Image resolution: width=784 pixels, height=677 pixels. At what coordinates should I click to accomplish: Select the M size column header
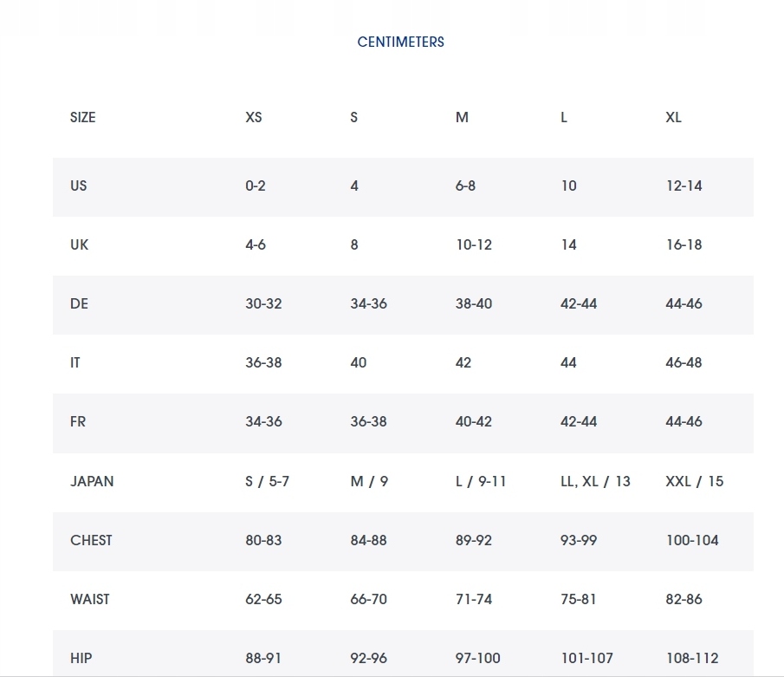point(462,117)
